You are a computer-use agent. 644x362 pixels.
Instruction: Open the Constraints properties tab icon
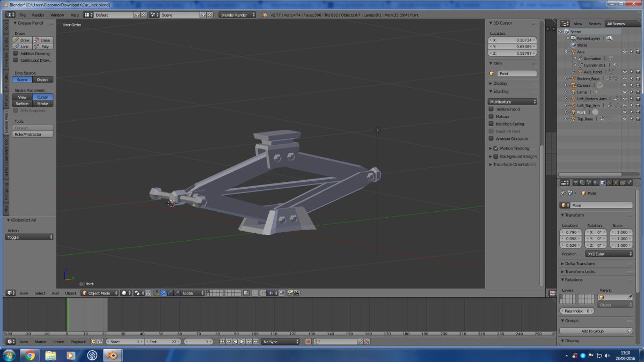point(609,182)
